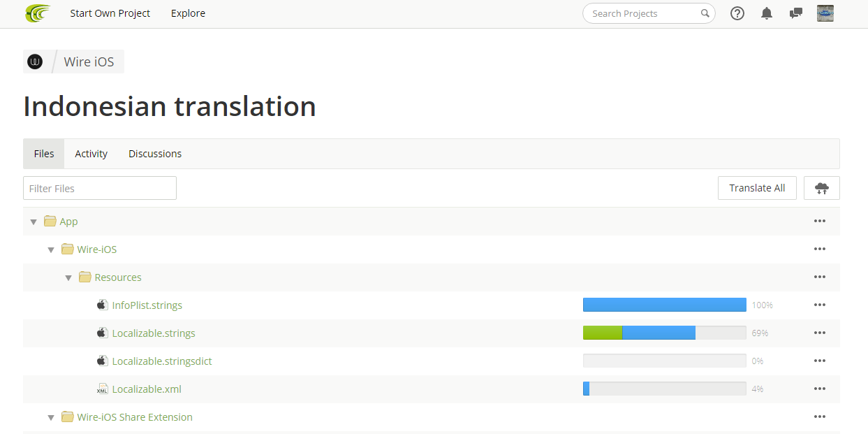This screenshot has height=434, width=868.
Task: Open the ellipsis menu for the App folder
Action: pyautogui.click(x=819, y=221)
